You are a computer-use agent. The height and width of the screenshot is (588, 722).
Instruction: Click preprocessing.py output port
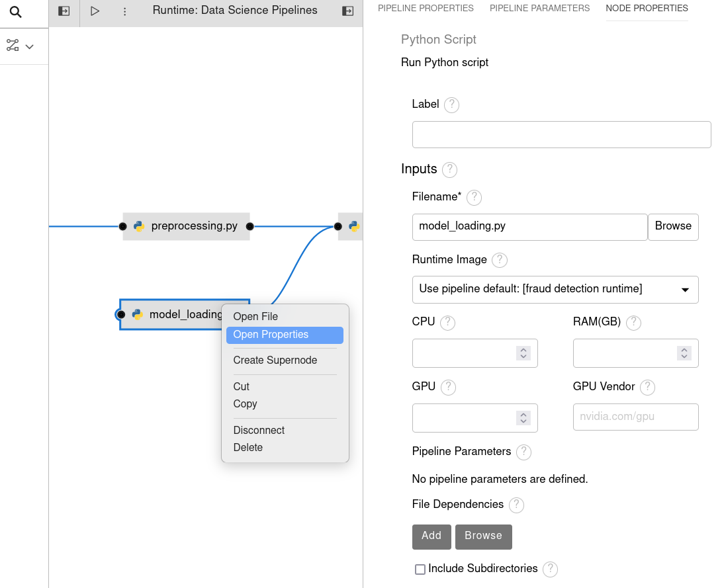pos(250,226)
